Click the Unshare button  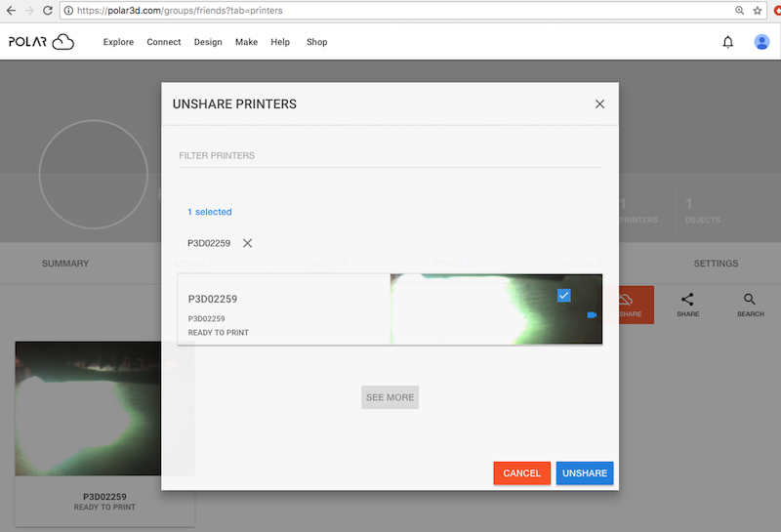click(585, 473)
